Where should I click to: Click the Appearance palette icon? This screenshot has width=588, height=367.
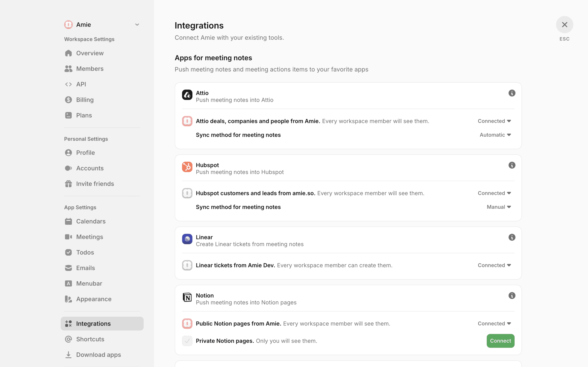coord(68,299)
